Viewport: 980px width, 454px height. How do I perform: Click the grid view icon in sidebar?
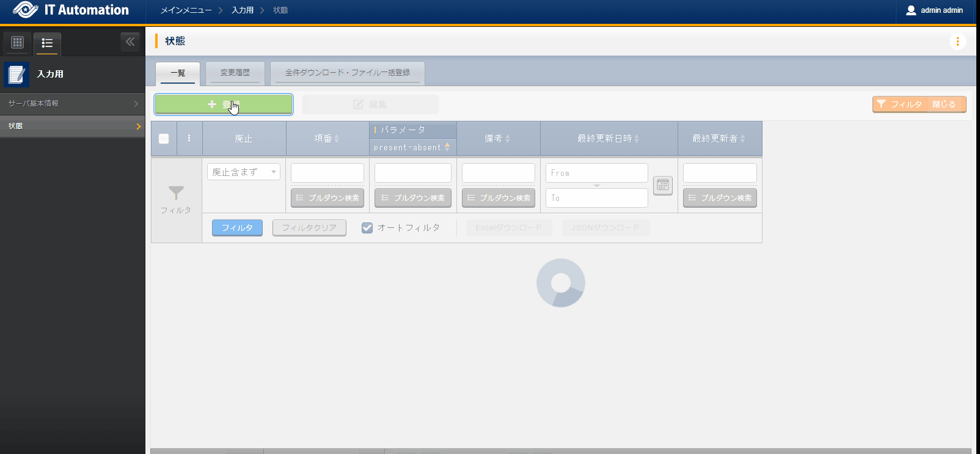click(17, 43)
